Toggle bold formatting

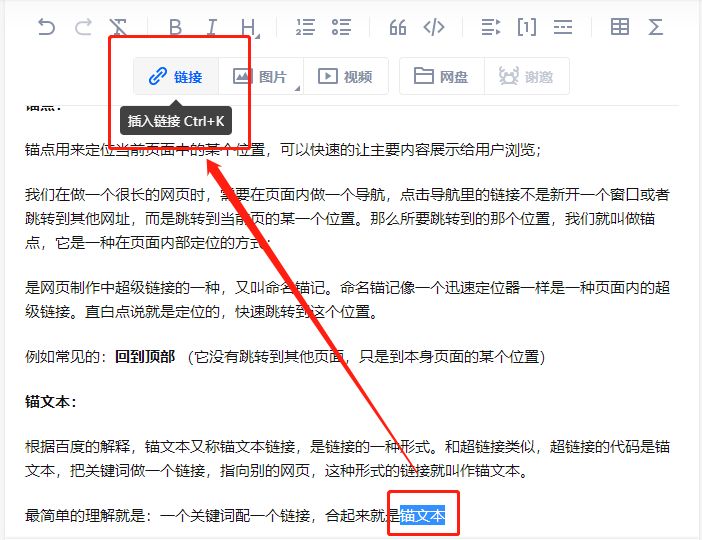point(175,27)
